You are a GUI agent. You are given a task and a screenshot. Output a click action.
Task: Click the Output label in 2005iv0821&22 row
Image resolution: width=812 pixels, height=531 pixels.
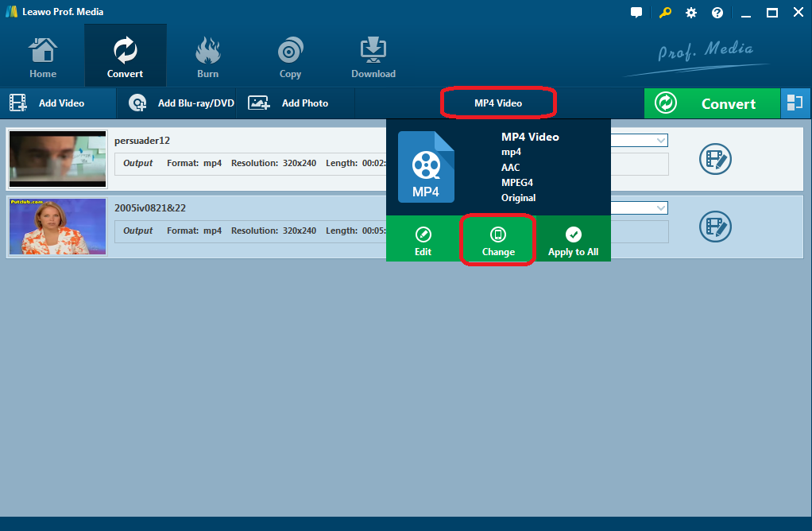[x=137, y=231]
